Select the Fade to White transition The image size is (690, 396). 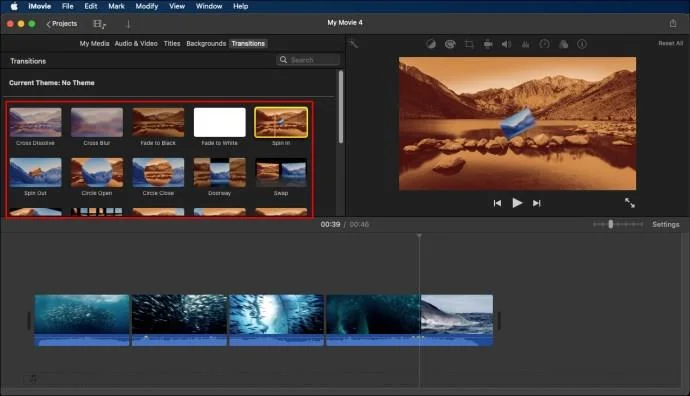220,122
